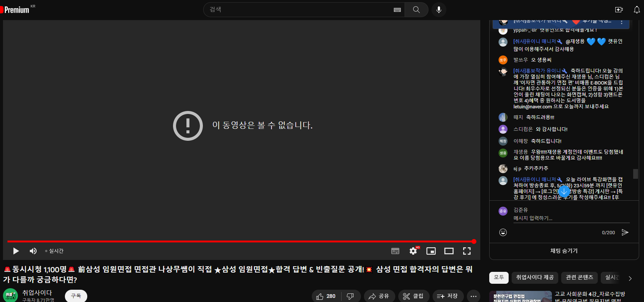Dislike the video with the thumbs-down

coord(351,296)
